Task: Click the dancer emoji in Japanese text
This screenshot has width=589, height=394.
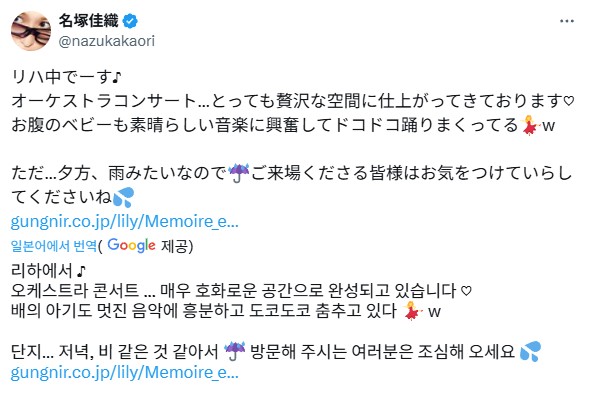Action: (530, 125)
